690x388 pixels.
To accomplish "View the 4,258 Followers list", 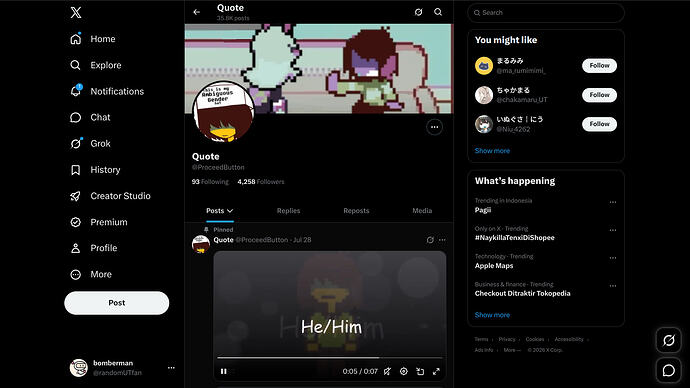I will 261,182.
